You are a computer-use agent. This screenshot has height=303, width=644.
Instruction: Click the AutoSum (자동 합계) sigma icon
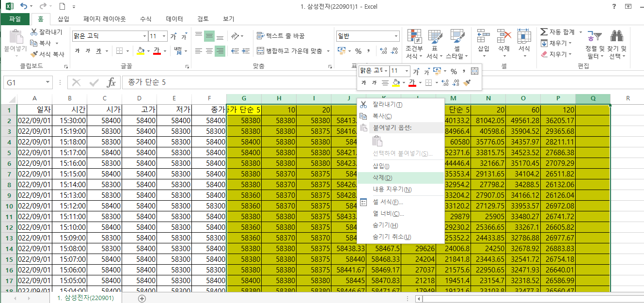(544, 32)
